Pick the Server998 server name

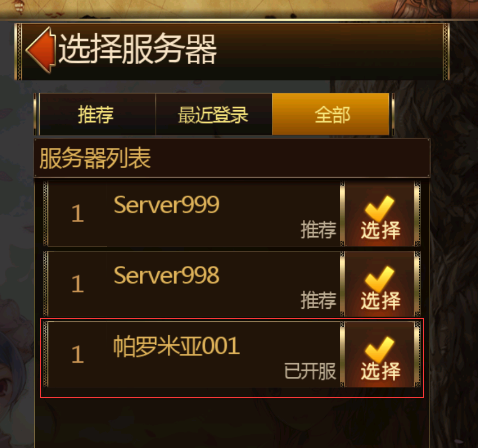pyautogui.click(x=166, y=275)
